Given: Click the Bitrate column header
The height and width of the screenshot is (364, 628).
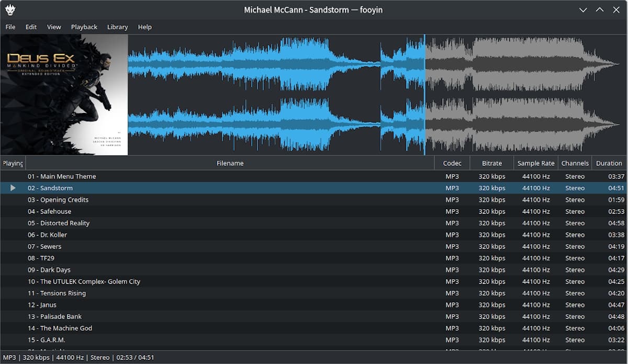Looking at the screenshot, I should pos(491,163).
